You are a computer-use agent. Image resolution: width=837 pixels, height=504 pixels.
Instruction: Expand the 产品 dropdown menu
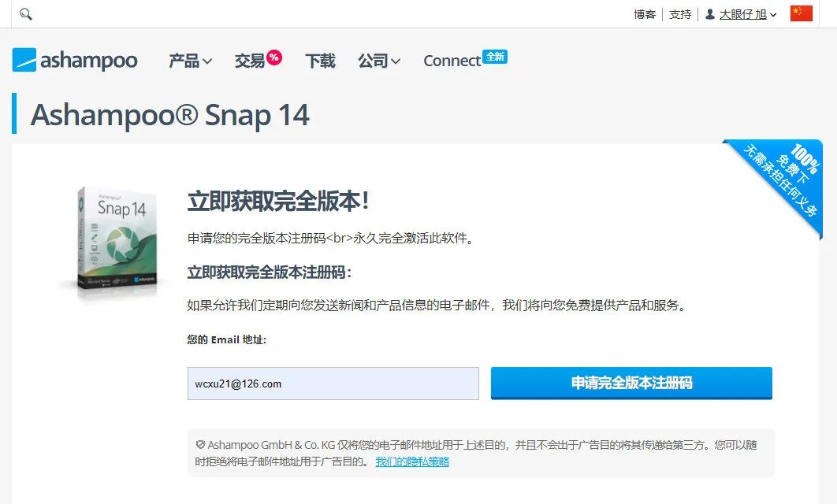click(x=190, y=61)
